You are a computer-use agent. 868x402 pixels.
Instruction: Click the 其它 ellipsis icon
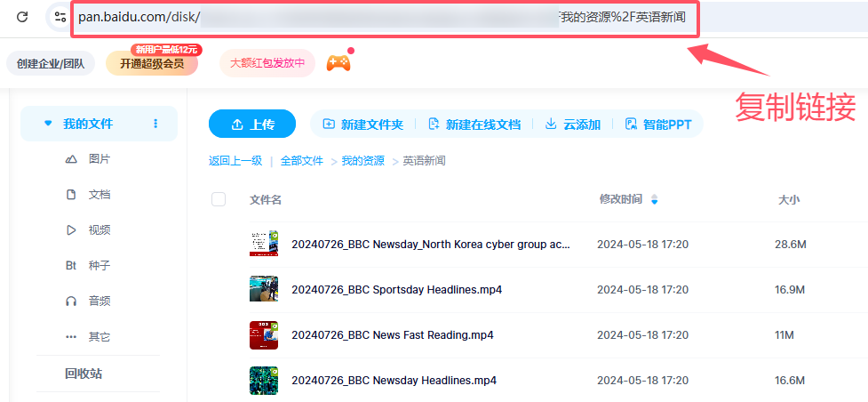click(71, 336)
